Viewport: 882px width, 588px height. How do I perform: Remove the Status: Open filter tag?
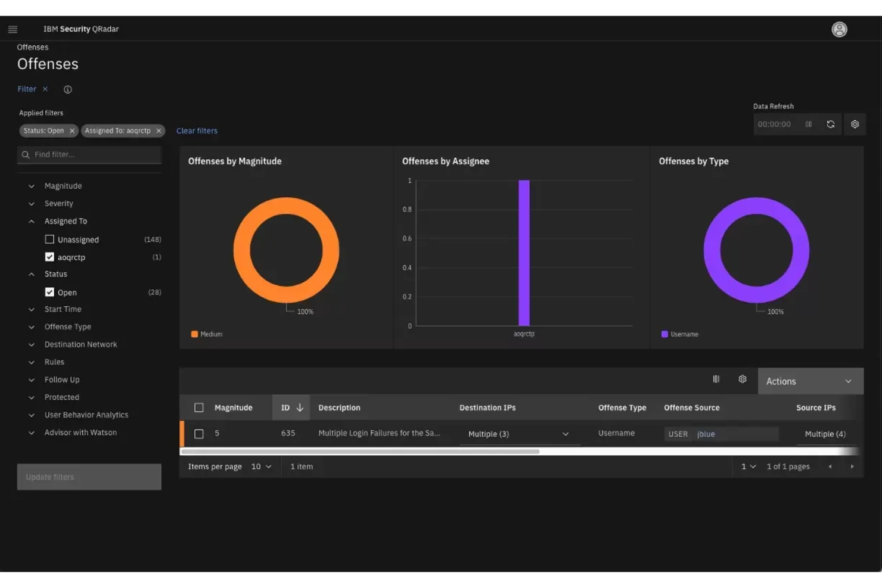coord(72,130)
